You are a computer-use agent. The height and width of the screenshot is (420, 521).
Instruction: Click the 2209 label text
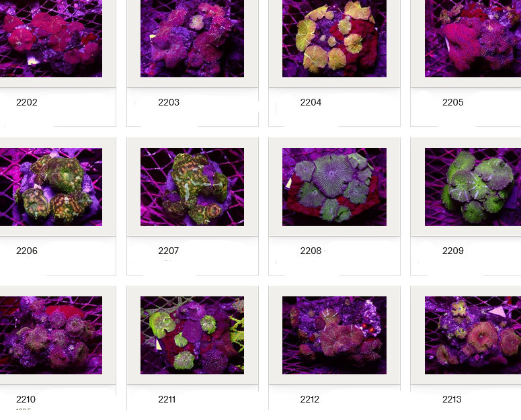pyautogui.click(x=453, y=251)
